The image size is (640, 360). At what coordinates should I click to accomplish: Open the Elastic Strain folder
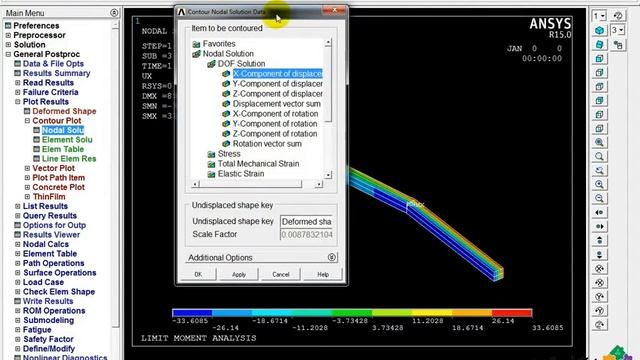pyautogui.click(x=241, y=174)
